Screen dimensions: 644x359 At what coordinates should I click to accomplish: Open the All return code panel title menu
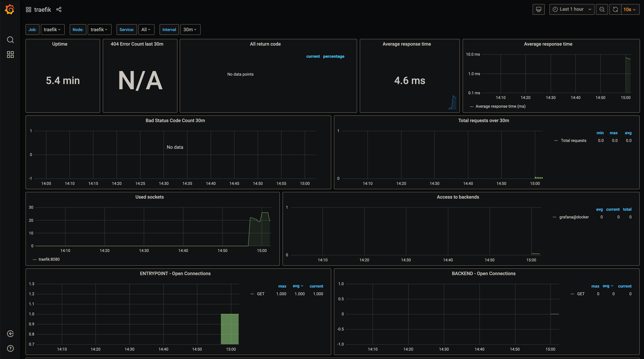[265, 44]
